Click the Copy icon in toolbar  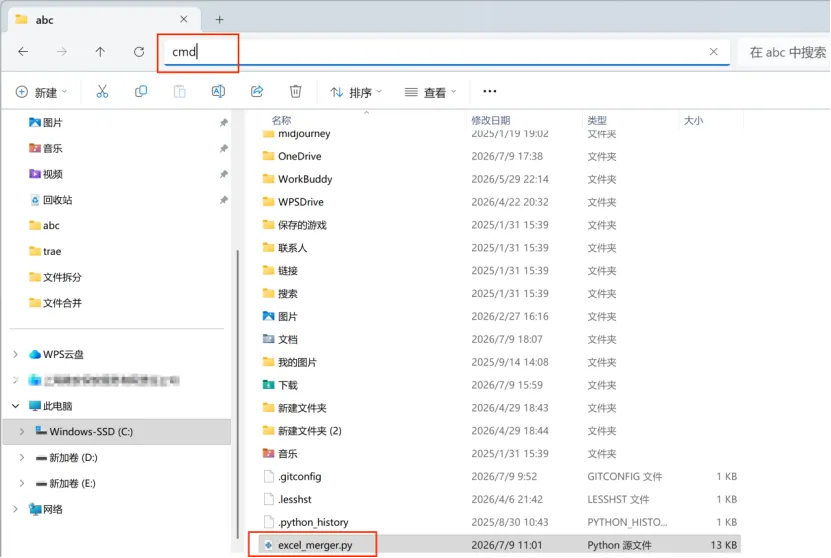click(x=141, y=92)
